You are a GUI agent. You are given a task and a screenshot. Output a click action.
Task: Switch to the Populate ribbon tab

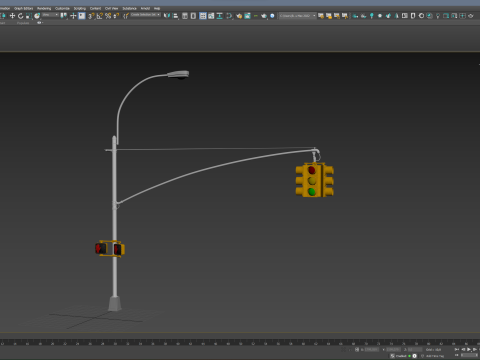(x=23, y=23)
